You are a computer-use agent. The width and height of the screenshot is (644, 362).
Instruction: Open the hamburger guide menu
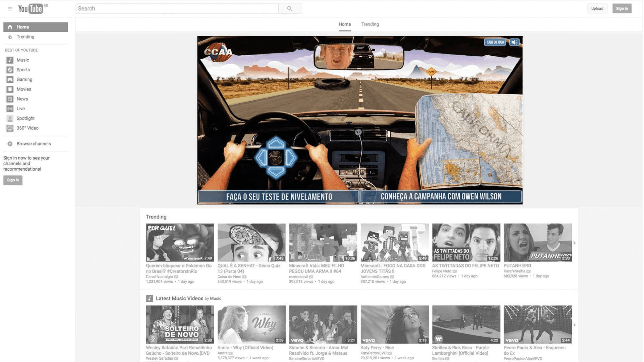point(10,9)
